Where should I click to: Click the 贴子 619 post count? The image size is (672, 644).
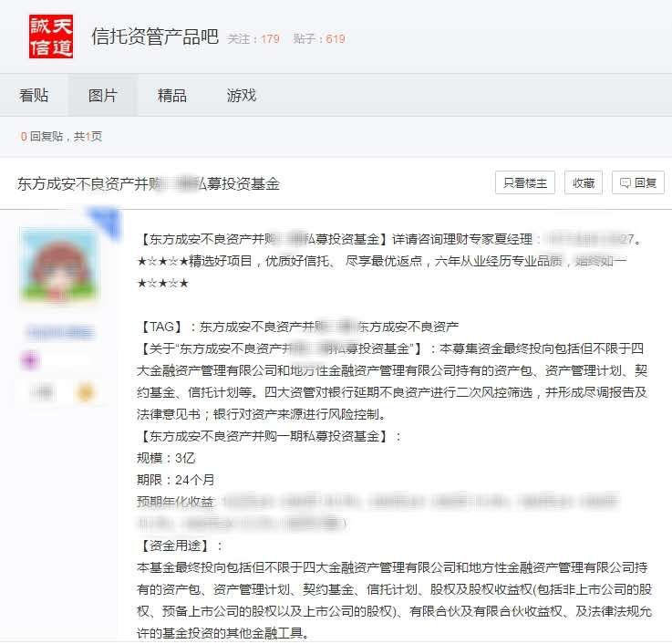coord(319,39)
